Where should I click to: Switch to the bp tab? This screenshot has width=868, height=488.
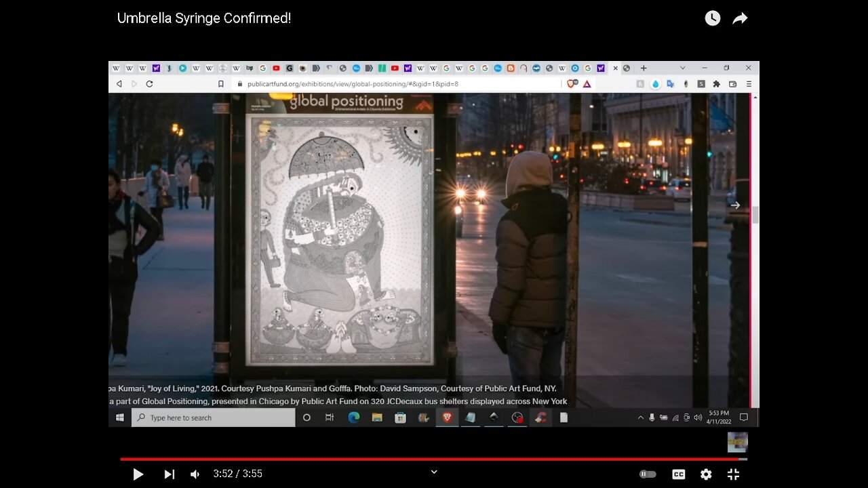(x=250, y=68)
